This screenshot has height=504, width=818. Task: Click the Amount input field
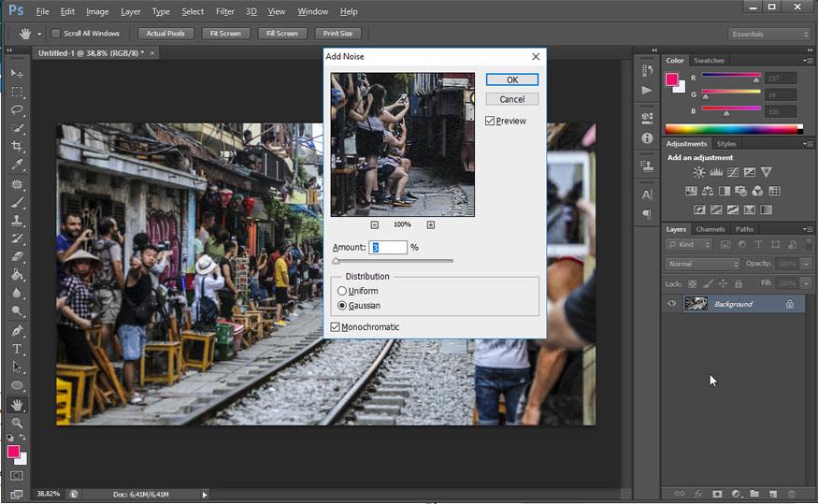point(388,248)
